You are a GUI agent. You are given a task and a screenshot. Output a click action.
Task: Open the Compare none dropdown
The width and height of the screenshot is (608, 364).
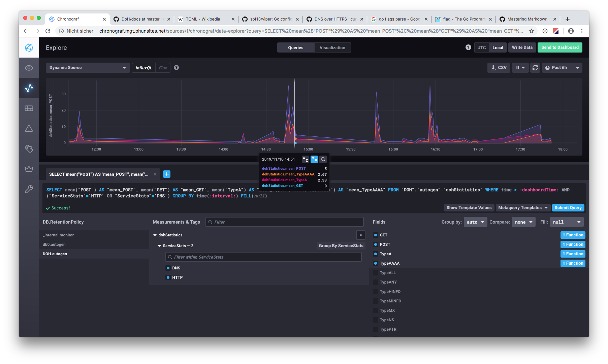524,222
